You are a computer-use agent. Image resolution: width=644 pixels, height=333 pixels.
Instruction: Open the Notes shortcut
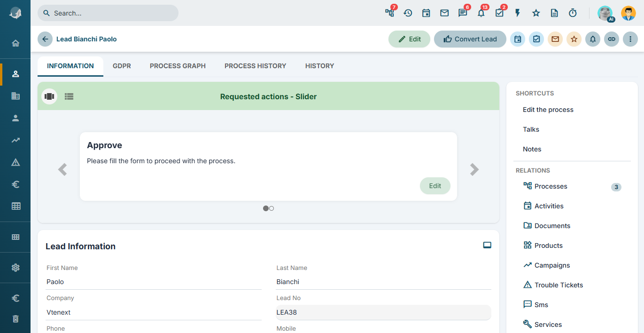pyautogui.click(x=532, y=149)
